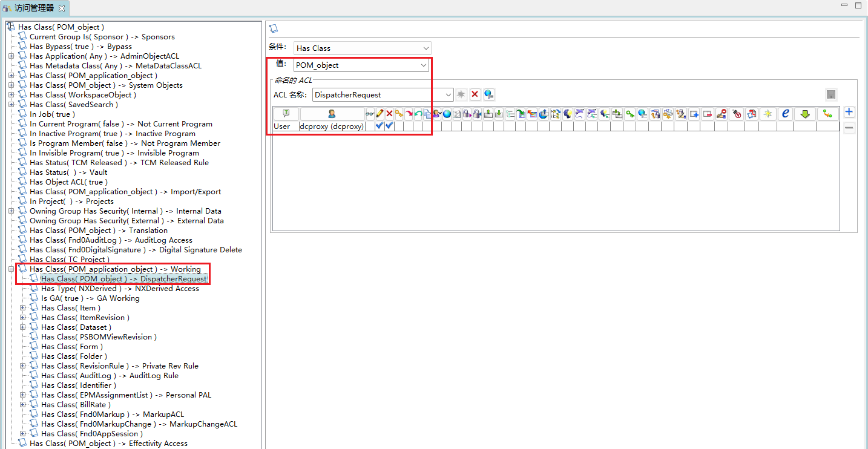Delete the ACL using red X beside ACL name
The width and height of the screenshot is (868, 449).
tap(475, 94)
